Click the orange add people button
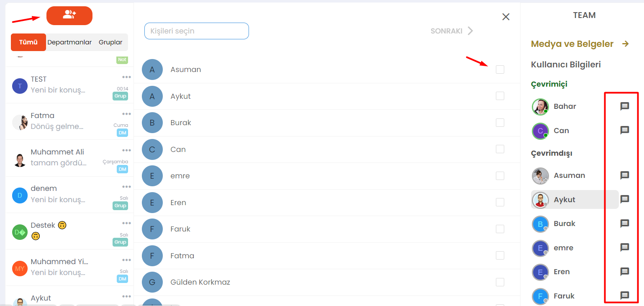Image resolution: width=644 pixels, height=306 pixels. pyautogui.click(x=69, y=15)
